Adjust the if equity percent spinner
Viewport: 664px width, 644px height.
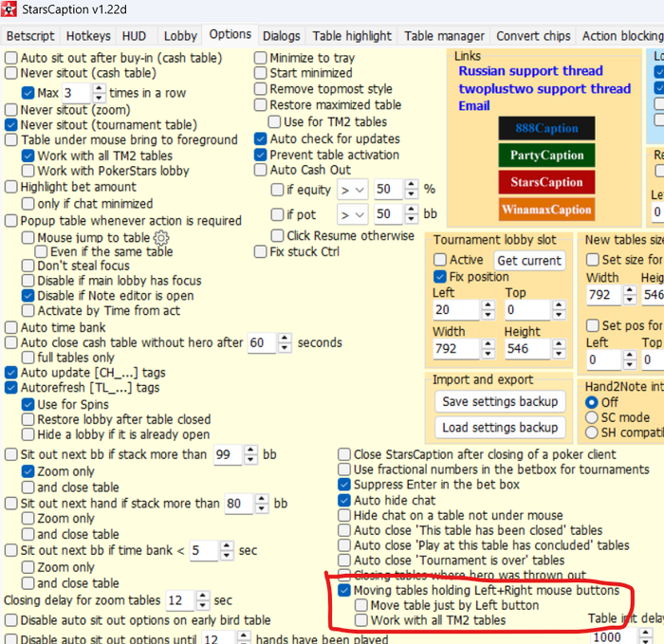(x=411, y=190)
